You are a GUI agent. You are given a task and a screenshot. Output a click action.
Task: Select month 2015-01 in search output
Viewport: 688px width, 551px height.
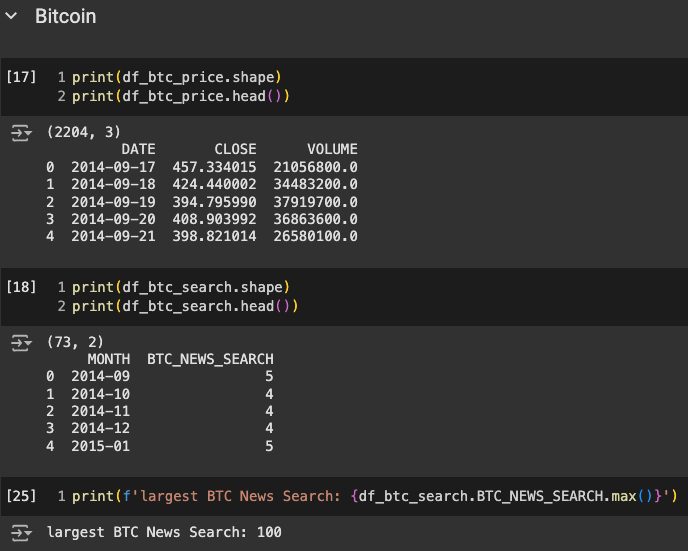click(x=100, y=446)
